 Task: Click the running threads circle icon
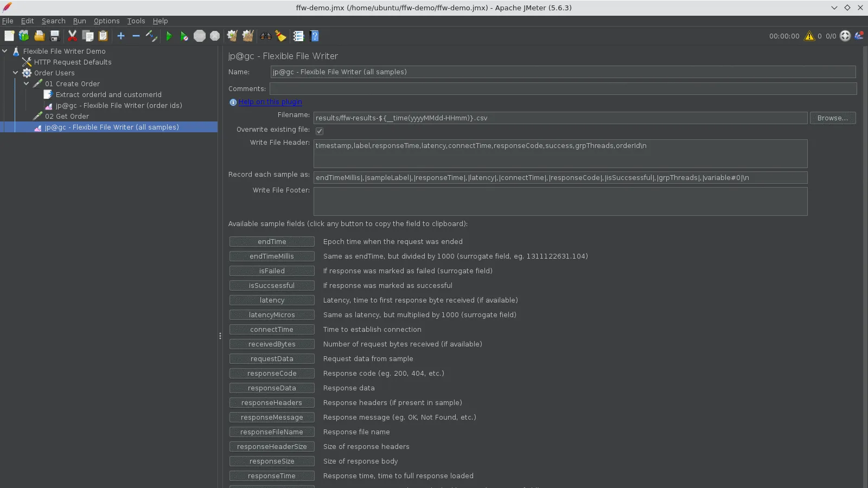coord(845,36)
